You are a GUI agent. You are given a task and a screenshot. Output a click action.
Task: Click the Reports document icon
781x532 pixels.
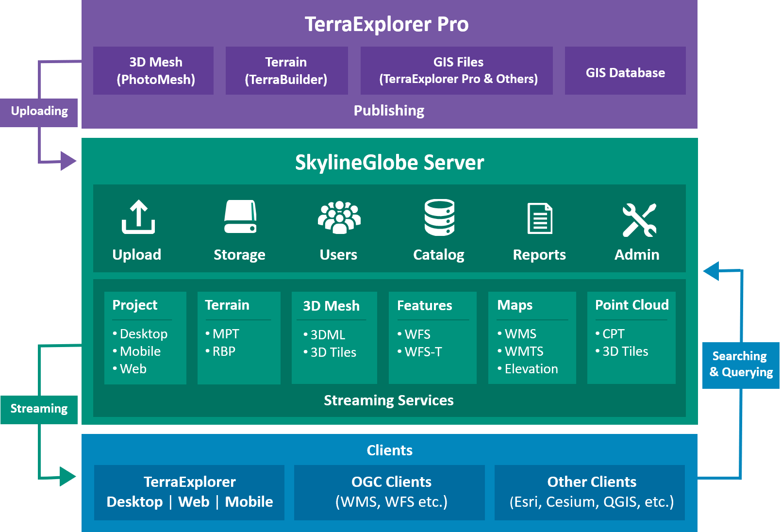[x=540, y=218]
